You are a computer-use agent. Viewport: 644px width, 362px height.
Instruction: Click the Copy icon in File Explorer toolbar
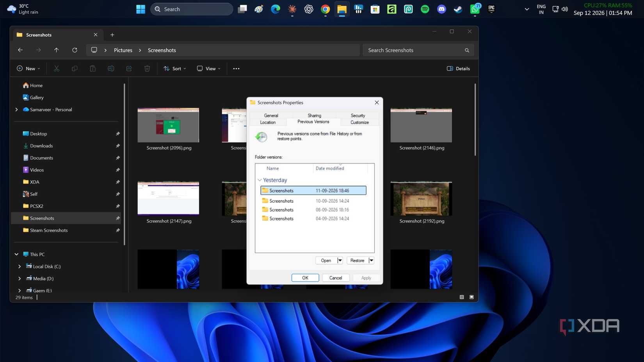click(x=75, y=68)
